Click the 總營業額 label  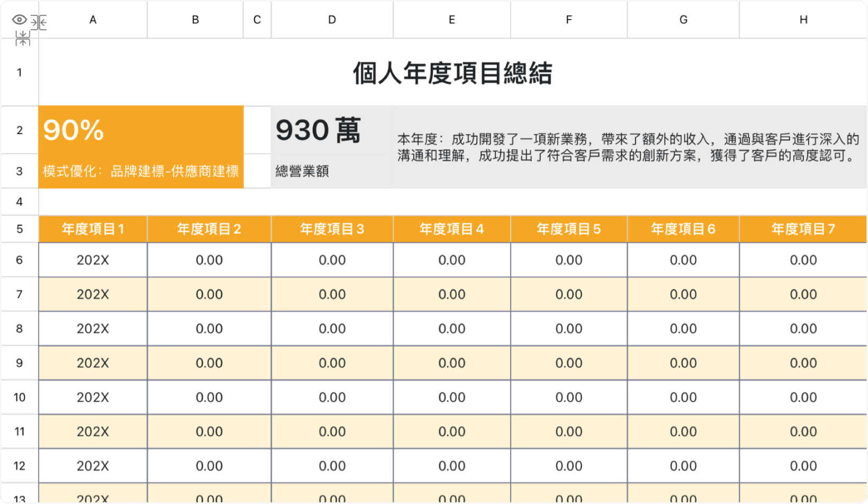(x=302, y=172)
